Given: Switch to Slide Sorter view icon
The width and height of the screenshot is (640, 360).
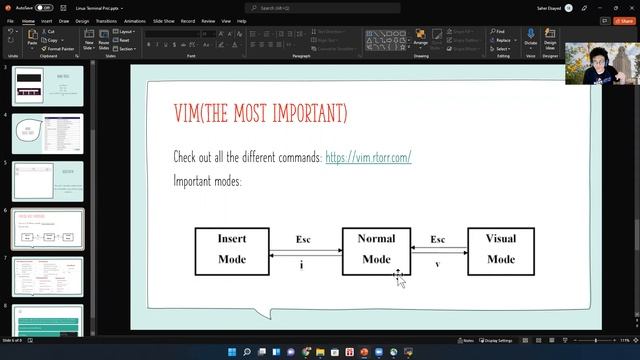Looking at the screenshot, I should 538,340.
